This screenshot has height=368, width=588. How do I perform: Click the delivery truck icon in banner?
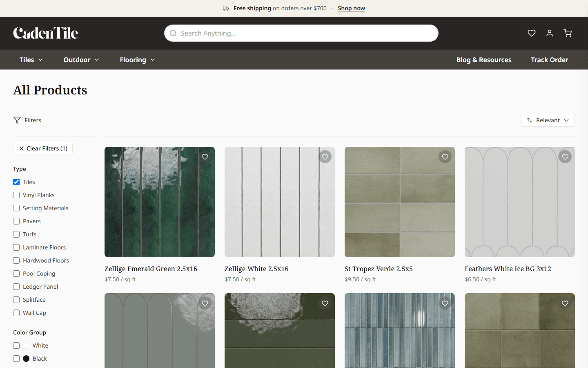(x=226, y=8)
